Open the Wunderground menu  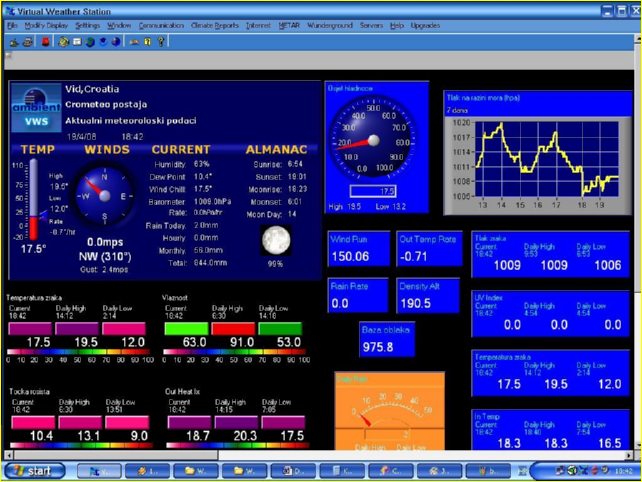[330, 25]
